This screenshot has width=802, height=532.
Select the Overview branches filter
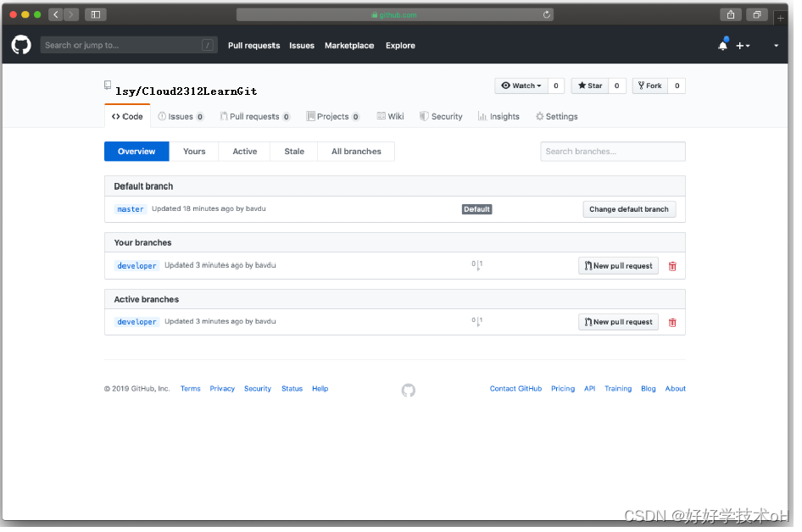click(136, 152)
